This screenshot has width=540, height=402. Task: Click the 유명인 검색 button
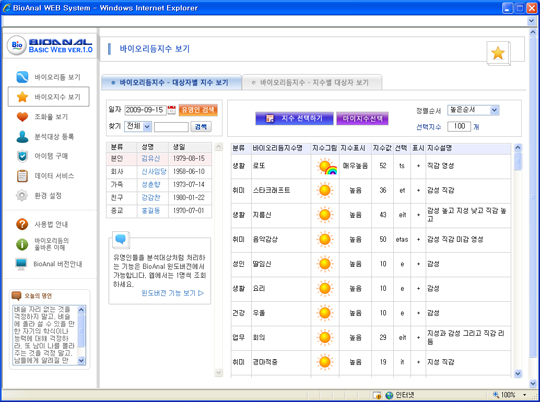pyautogui.click(x=198, y=110)
